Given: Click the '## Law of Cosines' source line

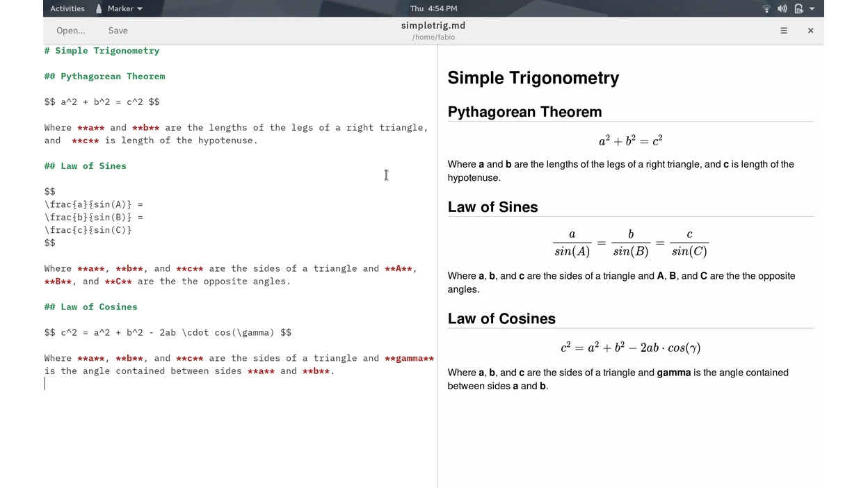Looking at the screenshot, I should [x=90, y=307].
